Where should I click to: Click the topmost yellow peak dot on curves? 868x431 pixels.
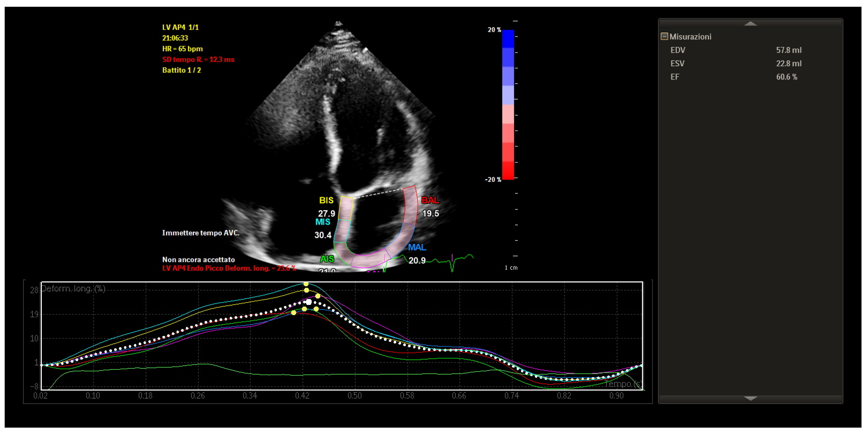pos(306,284)
